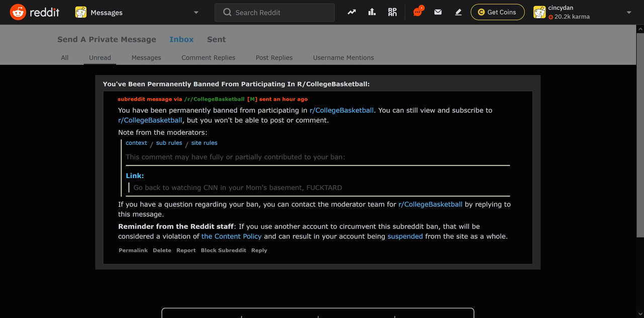Click the 20.2k karma text
Viewport: 644px width, 318px height.
[x=572, y=17]
